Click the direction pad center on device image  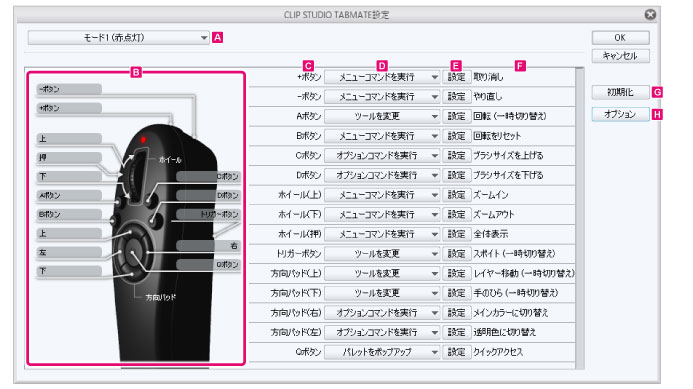133,253
